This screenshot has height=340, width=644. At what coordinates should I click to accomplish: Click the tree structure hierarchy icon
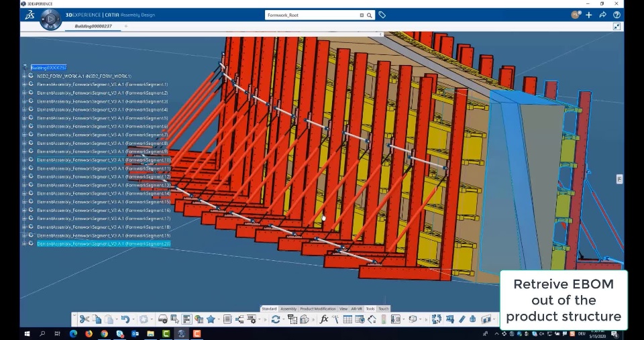click(239, 319)
